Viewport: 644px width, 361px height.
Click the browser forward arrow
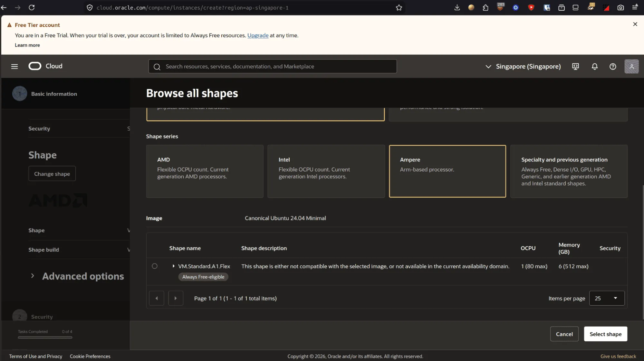[x=18, y=7]
